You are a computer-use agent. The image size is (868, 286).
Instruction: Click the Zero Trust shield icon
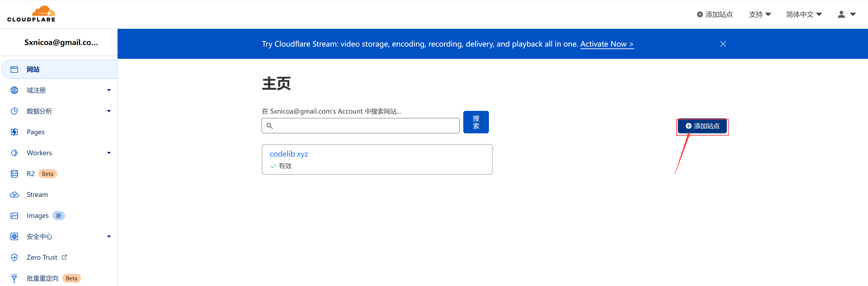pos(14,257)
